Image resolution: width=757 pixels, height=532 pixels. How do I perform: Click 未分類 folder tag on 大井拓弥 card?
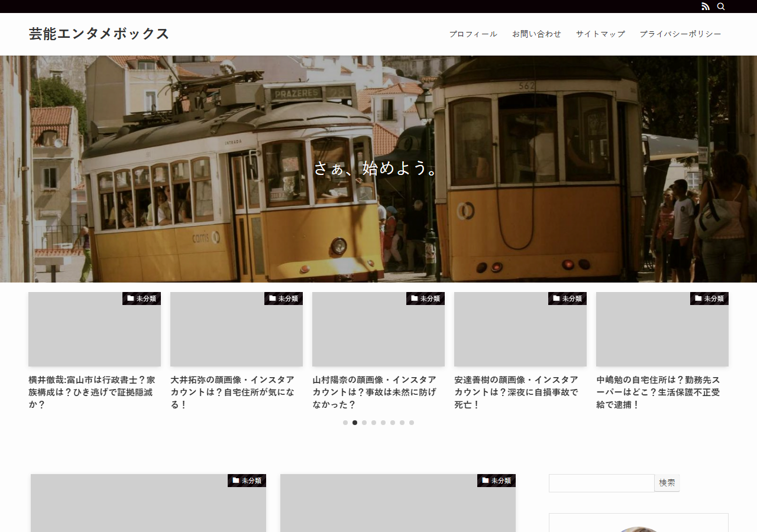coord(284,299)
